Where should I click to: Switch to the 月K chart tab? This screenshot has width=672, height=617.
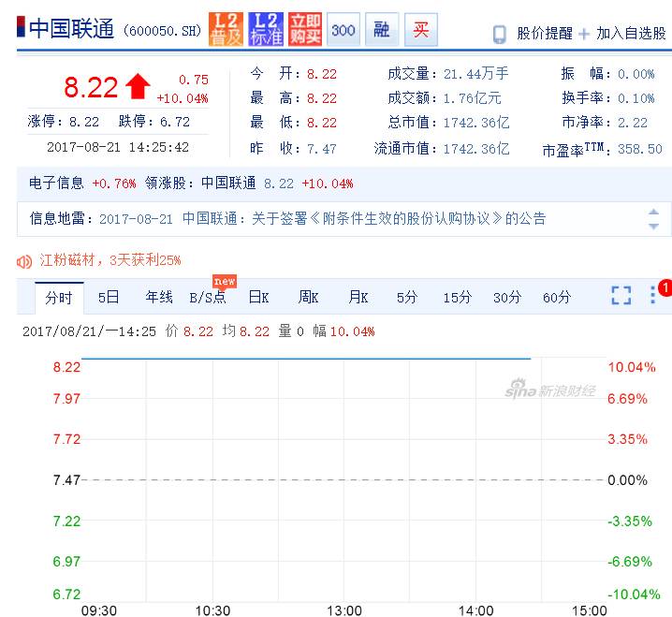(358, 297)
